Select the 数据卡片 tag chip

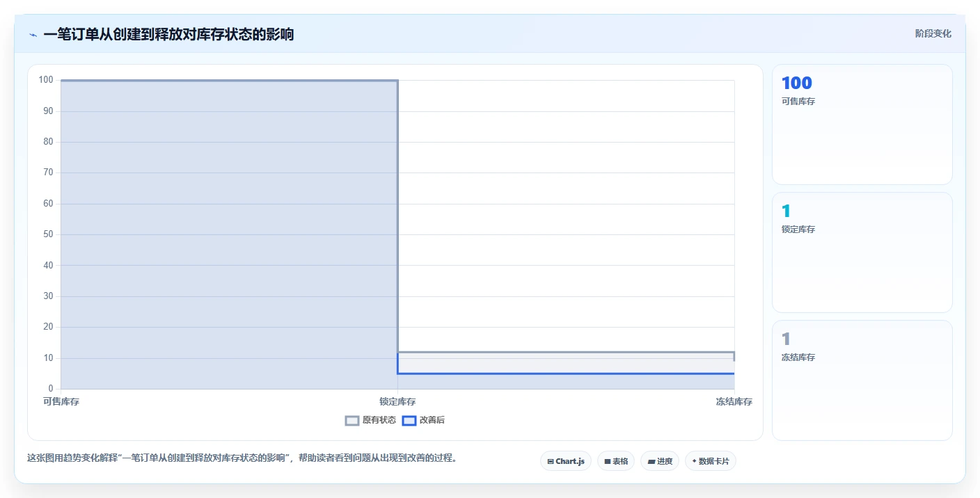click(711, 461)
